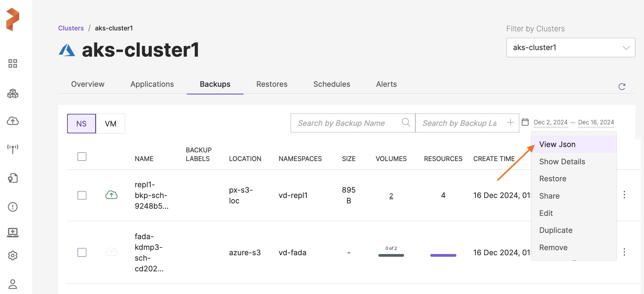Screen dimensions: 644x294
Task: Switch to the Schedules tab
Action: click(332, 84)
